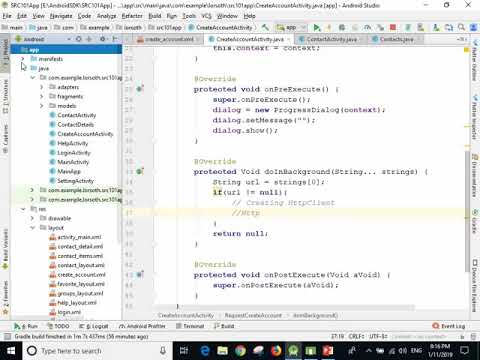Click the override gutter icon beside onPreExecute
This screenshot has width=480, height=360.
coord(140,89)
